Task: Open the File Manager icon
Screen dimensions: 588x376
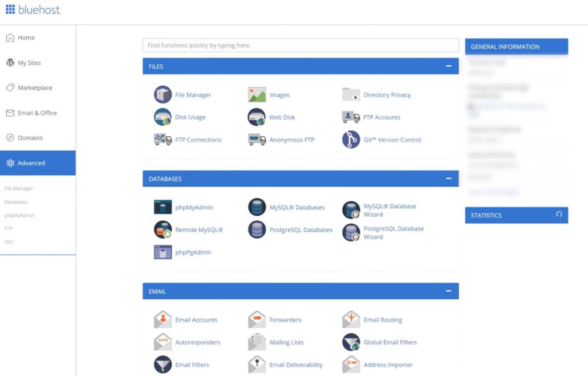Action: tap(163, 95)
